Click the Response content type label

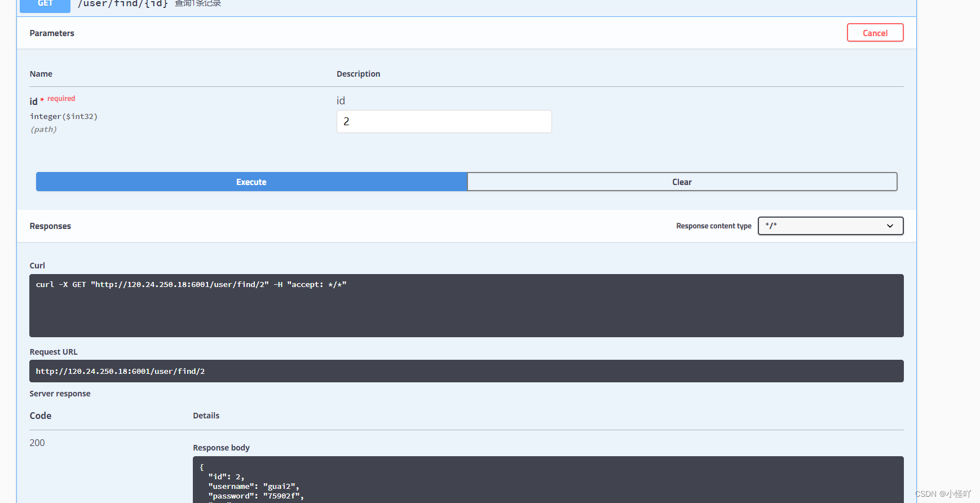click(x=714, y=226)
